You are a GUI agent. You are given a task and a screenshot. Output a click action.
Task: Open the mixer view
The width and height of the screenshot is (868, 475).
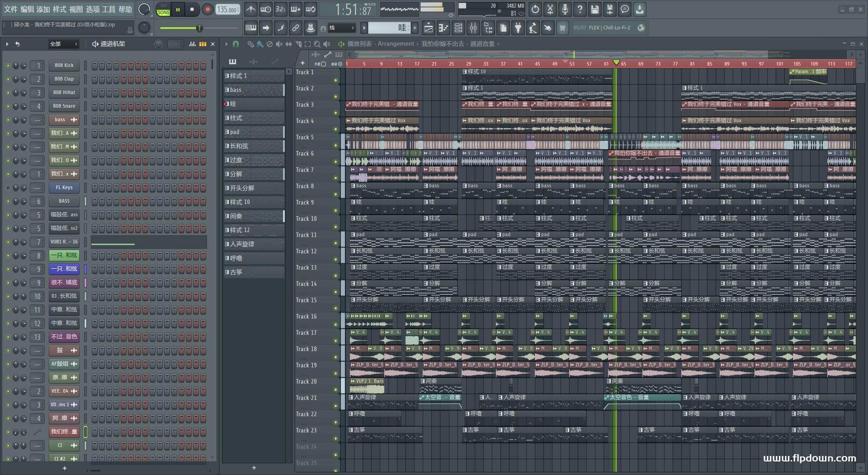coord(473,28)
